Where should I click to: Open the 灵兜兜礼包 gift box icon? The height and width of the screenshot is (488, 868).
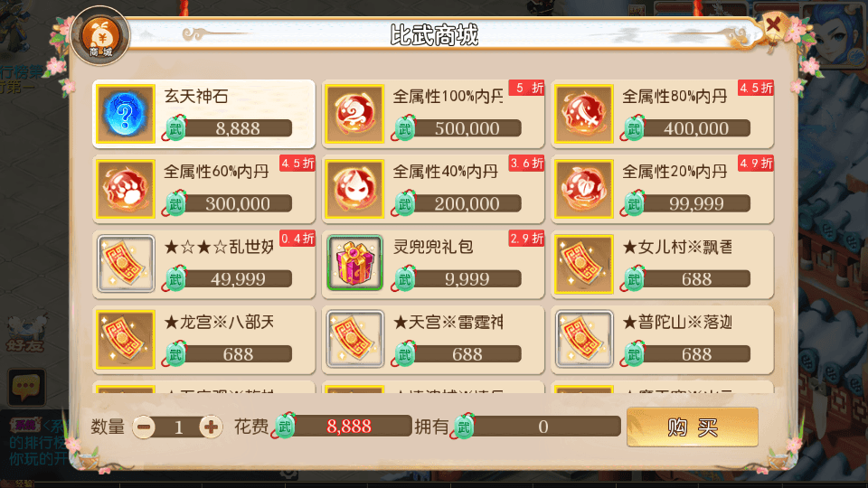(354, 263)
